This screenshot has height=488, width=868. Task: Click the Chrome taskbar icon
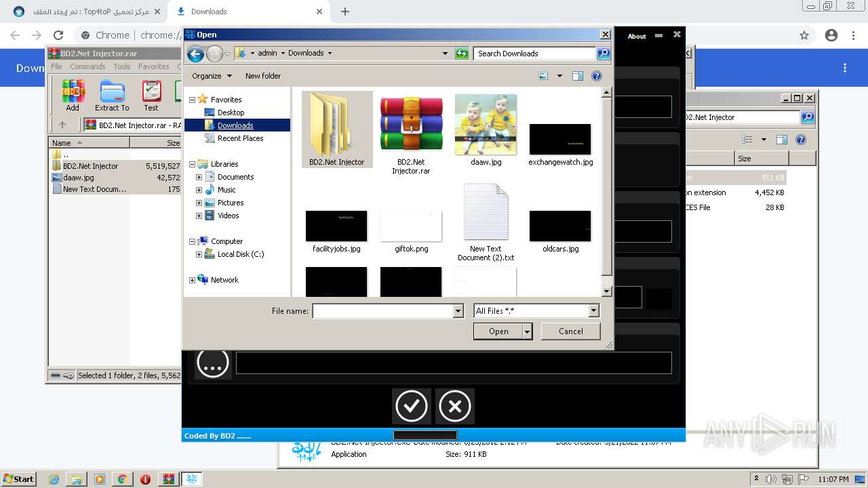(122, 479)
